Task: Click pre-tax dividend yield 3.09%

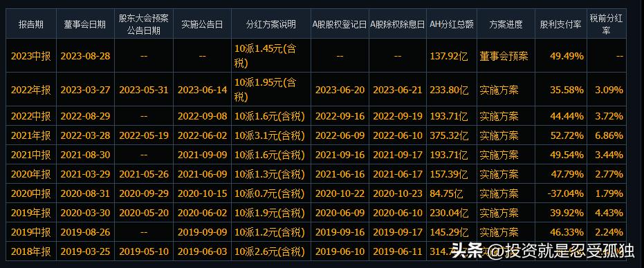Action: coord(609,90)
